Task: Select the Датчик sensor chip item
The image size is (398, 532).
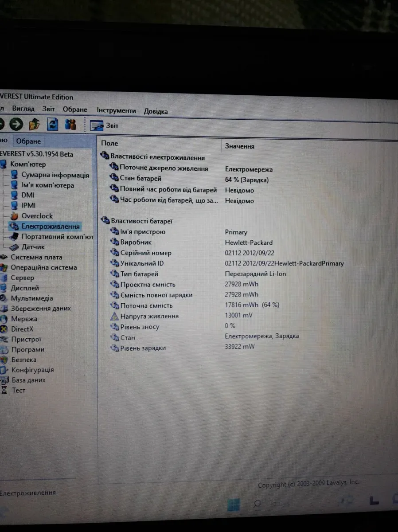Action: [x=33, y=247]
